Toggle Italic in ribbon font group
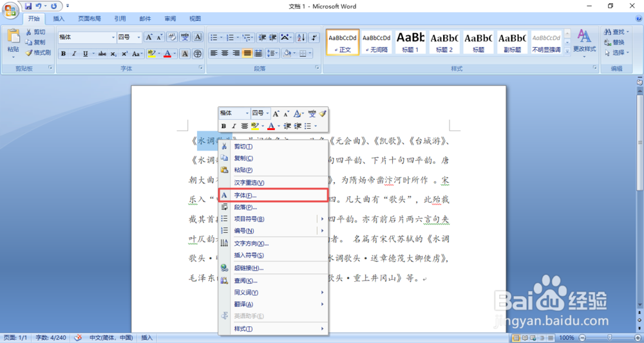 74,54
